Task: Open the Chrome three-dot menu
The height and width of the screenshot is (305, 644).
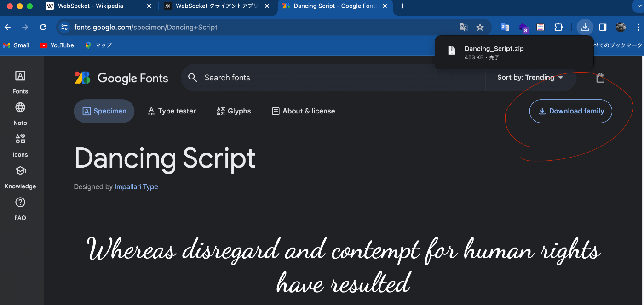Action: pos(638,27)
